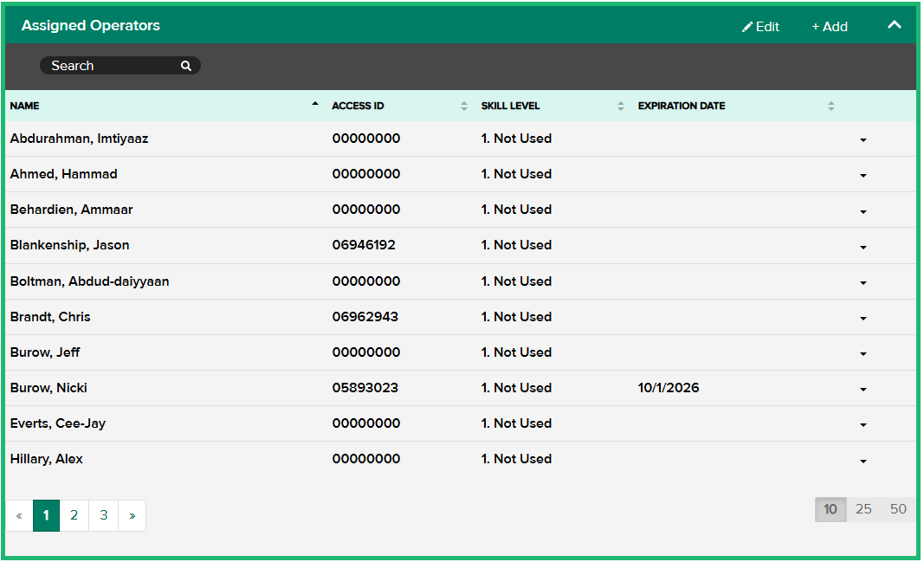This screenshot has height=562, width=924.
Task: Click the Edit pencil button
Action: point(760,27)
